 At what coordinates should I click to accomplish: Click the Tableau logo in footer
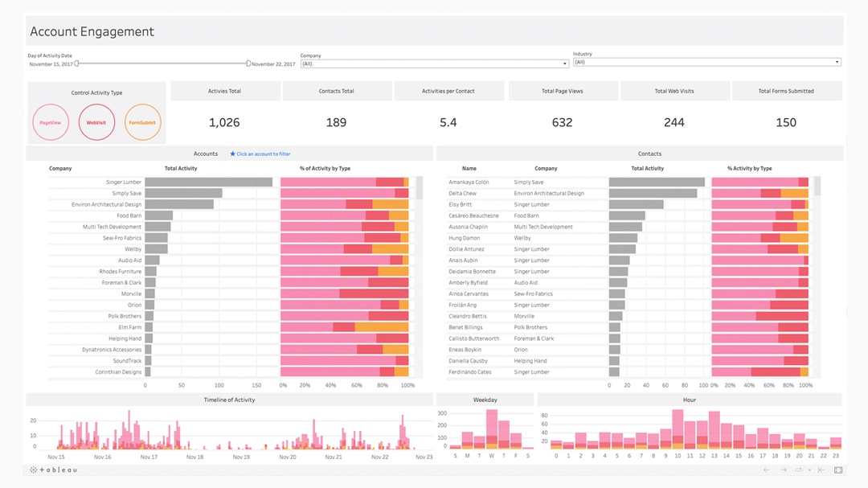click(53, 470)
